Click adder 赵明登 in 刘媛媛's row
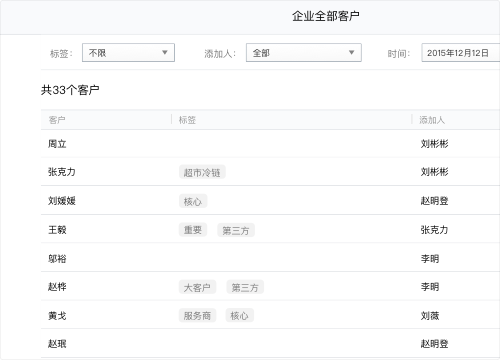This screenshot has width=500, height=360. coord(434,201)
